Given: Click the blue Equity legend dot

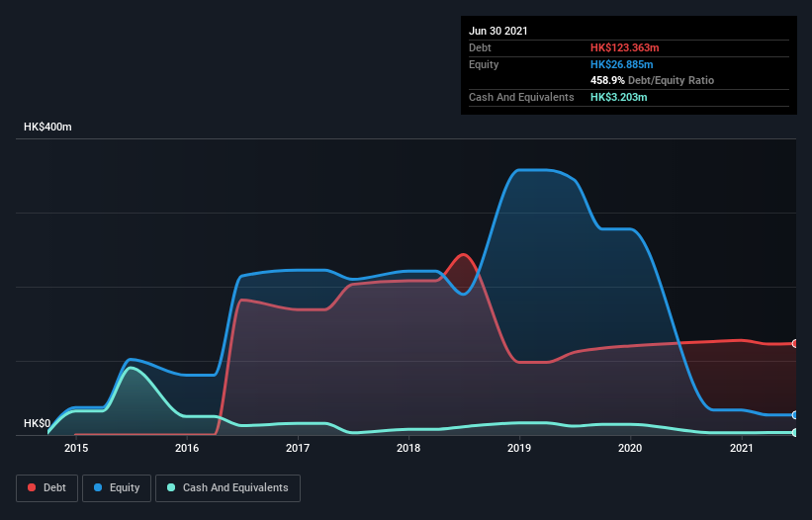Looking at the screenshot, I should [x=98, y=487].
